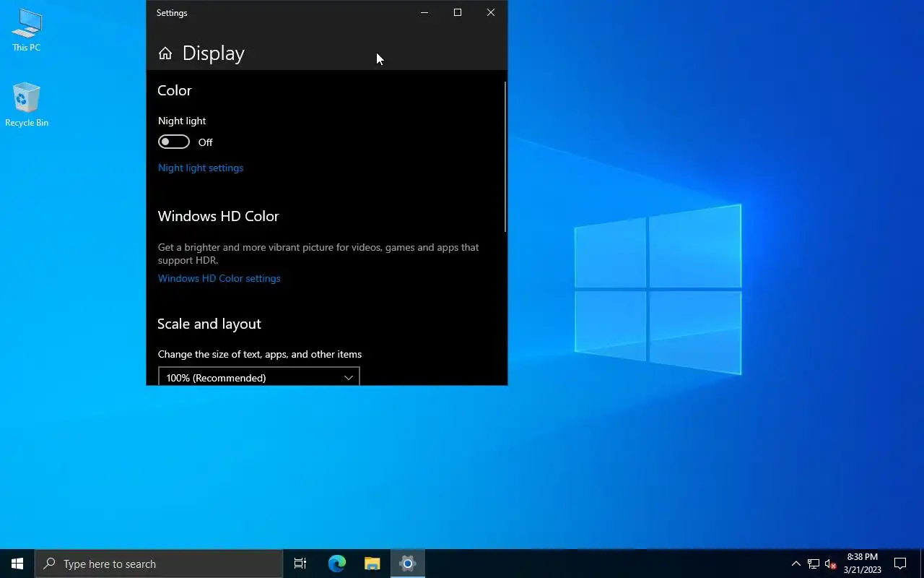Open the Windows Start menu
The image size is (924, 578).
tap(17, 564)
